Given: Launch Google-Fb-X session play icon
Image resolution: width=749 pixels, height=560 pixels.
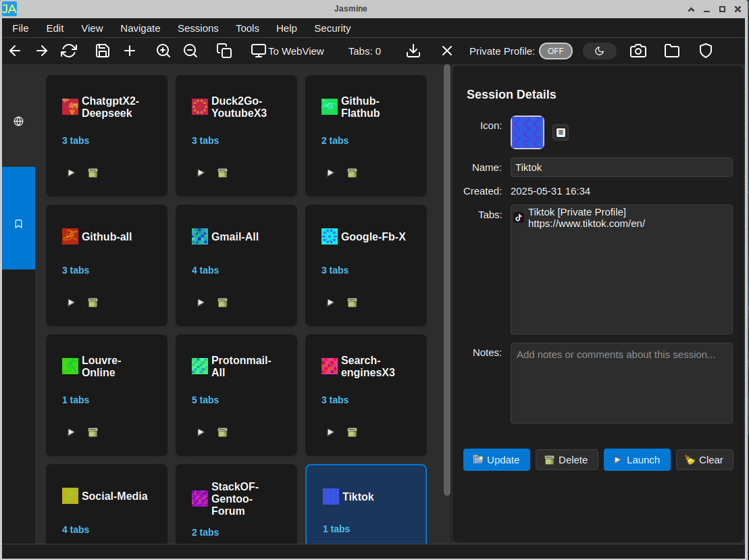Looking at the screenshot, I should [330, 303].
